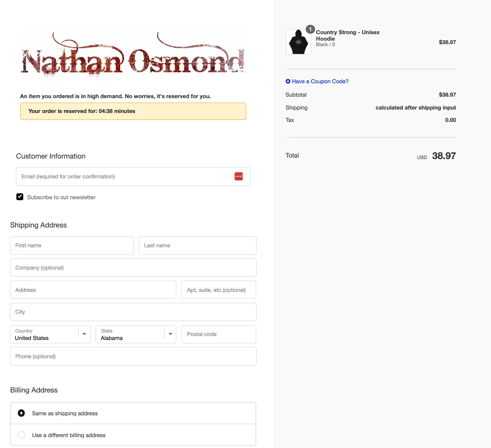This screenshot has width=491, height=448.
Task: Click the City field
Action: click(133, 312)
